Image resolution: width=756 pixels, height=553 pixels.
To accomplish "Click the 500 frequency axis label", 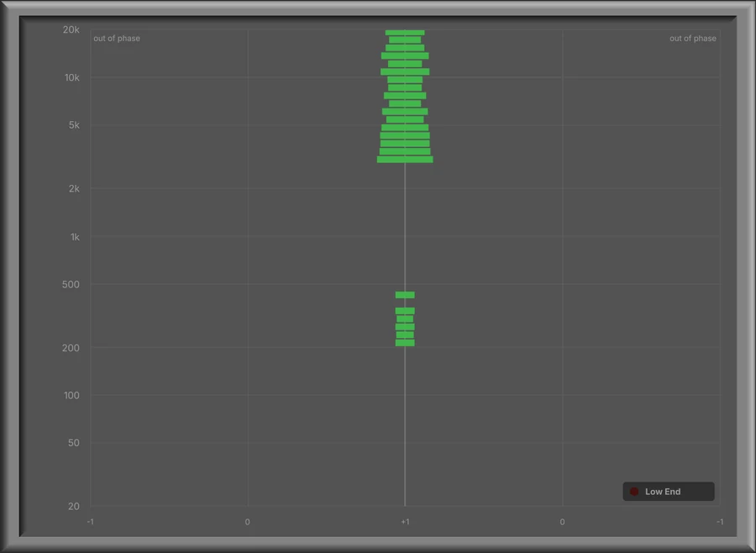I will [x=71, y=284].
